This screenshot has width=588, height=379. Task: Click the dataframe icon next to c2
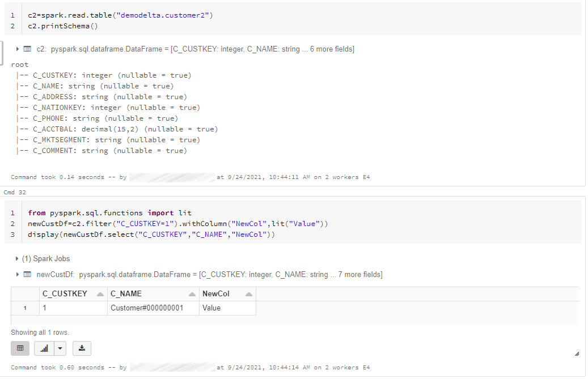(27, 49)
